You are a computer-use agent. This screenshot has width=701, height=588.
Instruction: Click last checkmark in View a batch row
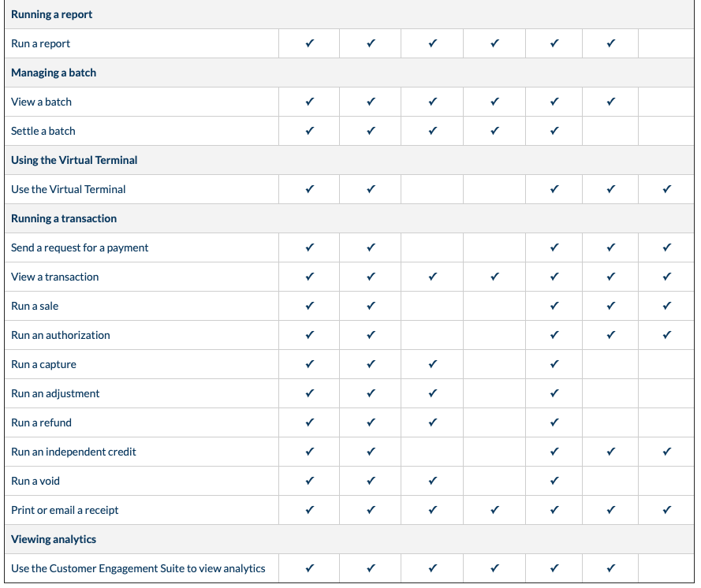pos(610,102)
